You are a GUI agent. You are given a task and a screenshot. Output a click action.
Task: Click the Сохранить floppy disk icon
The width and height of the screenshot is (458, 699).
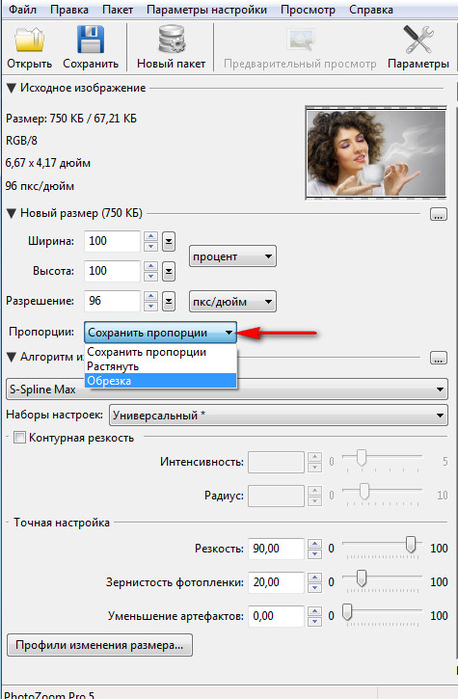pyautogui.click(x=91, y=40)
